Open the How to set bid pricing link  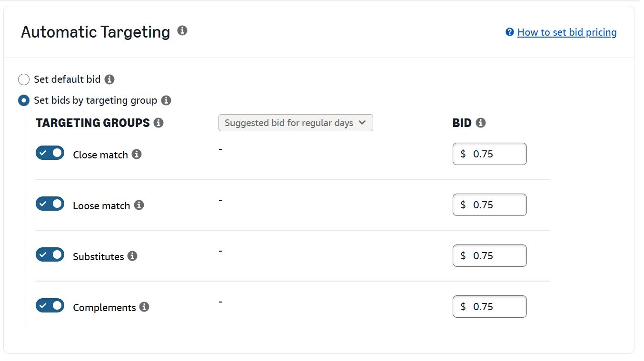click(567, 32)
